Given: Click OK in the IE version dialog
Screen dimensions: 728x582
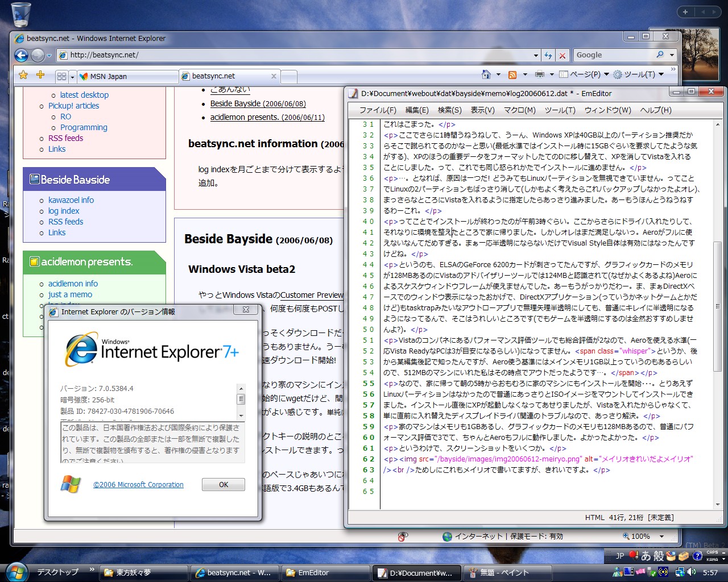Looking at the screenshot, I should click(223, 485).
